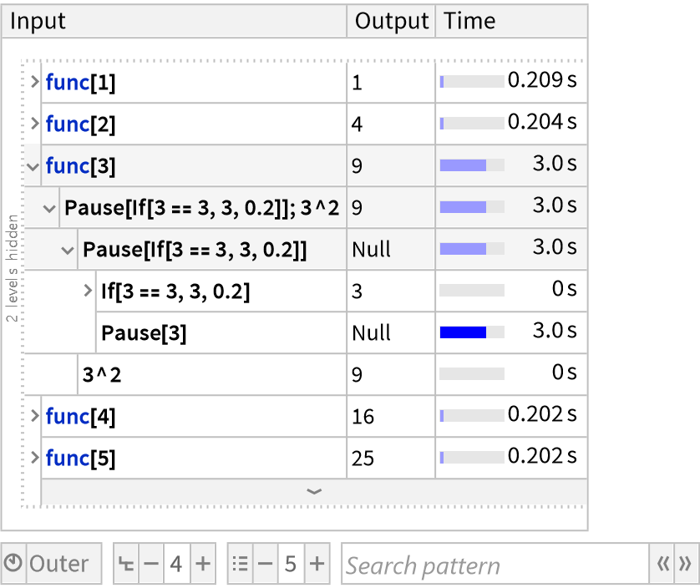Decrease the depth level from 4
Screen dimensions: 700x588
151,565
